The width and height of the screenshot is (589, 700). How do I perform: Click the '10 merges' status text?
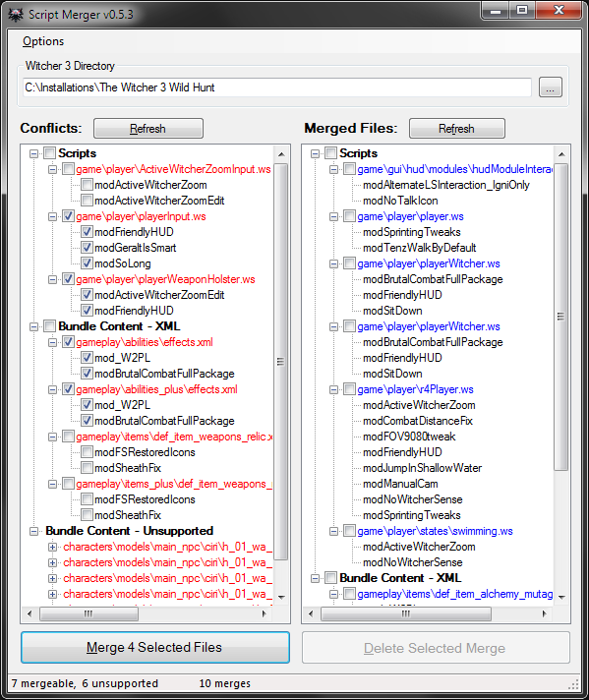(x=224, y=683)
